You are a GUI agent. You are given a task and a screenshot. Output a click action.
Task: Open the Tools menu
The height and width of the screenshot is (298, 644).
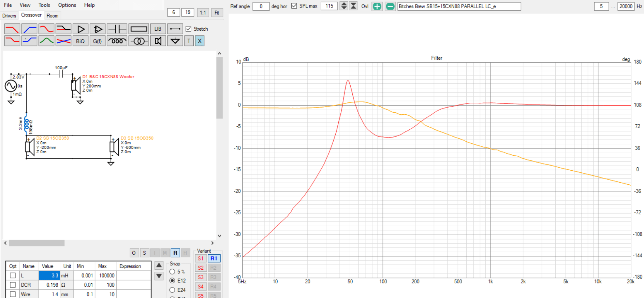click(x=44, y=5)
